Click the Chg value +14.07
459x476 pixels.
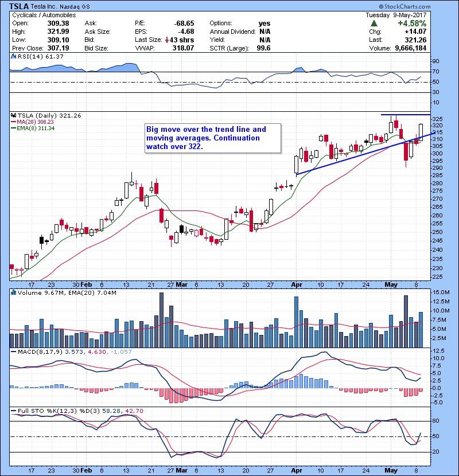click(415, 32)
